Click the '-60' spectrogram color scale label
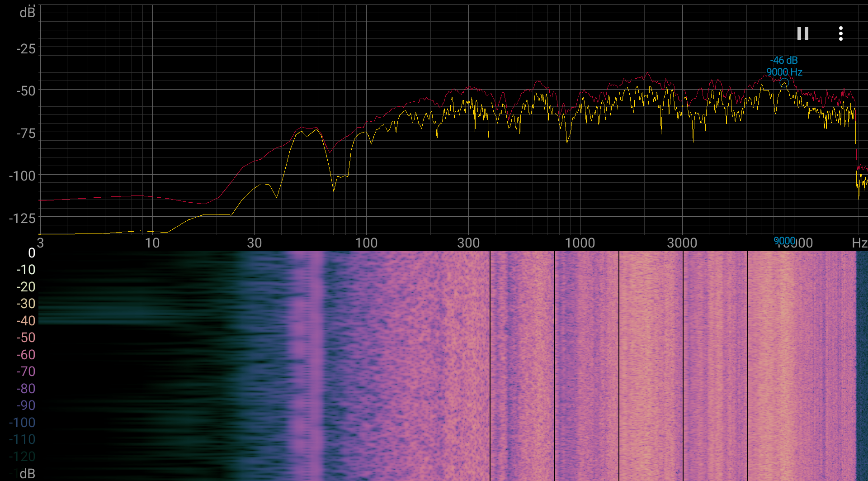This screenshot has width=868, height=481. [x=26, y=355]
